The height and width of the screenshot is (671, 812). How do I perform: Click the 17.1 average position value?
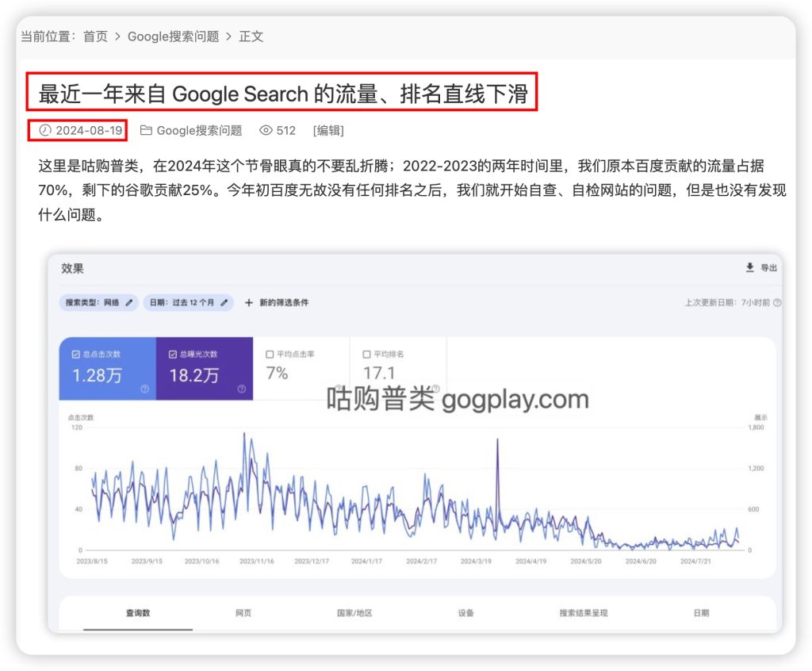(x=379, y=373)
